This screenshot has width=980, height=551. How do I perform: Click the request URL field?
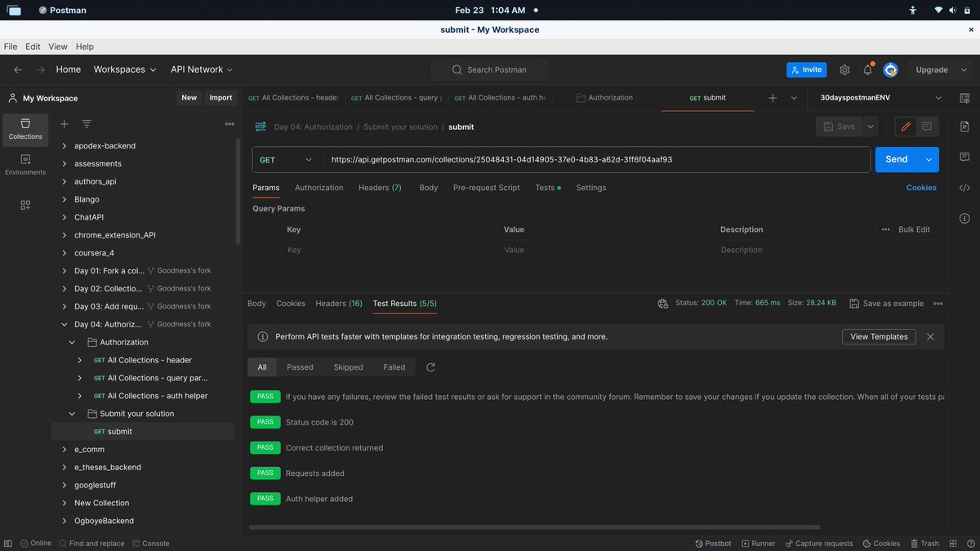(x=596, y=160)
